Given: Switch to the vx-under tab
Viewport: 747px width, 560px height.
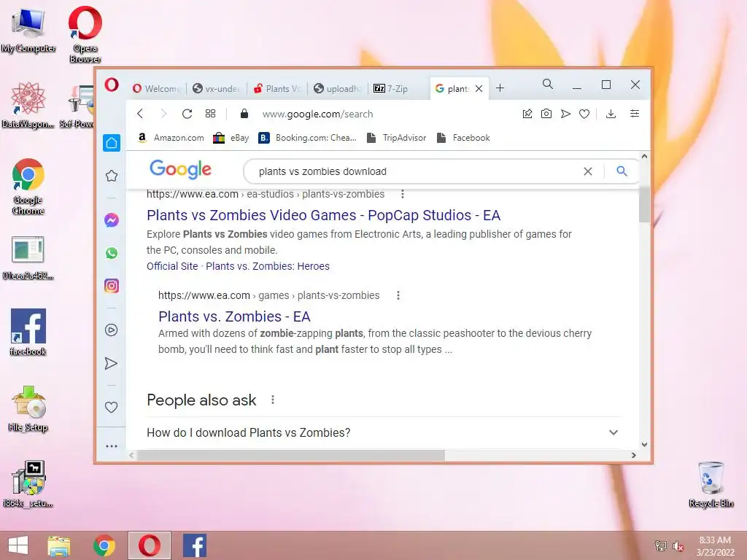Looking at the screenshot, I should 216,88.
